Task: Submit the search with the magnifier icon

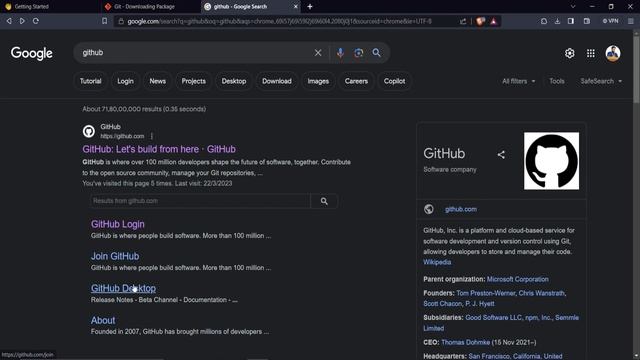Action: pyautogui.click(x=376, y=53)
